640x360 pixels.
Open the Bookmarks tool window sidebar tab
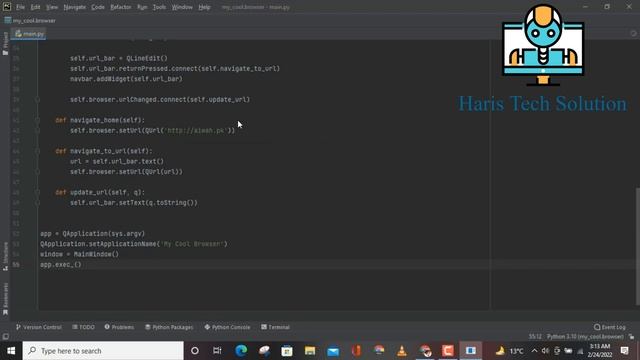click(x=5, y=299)
